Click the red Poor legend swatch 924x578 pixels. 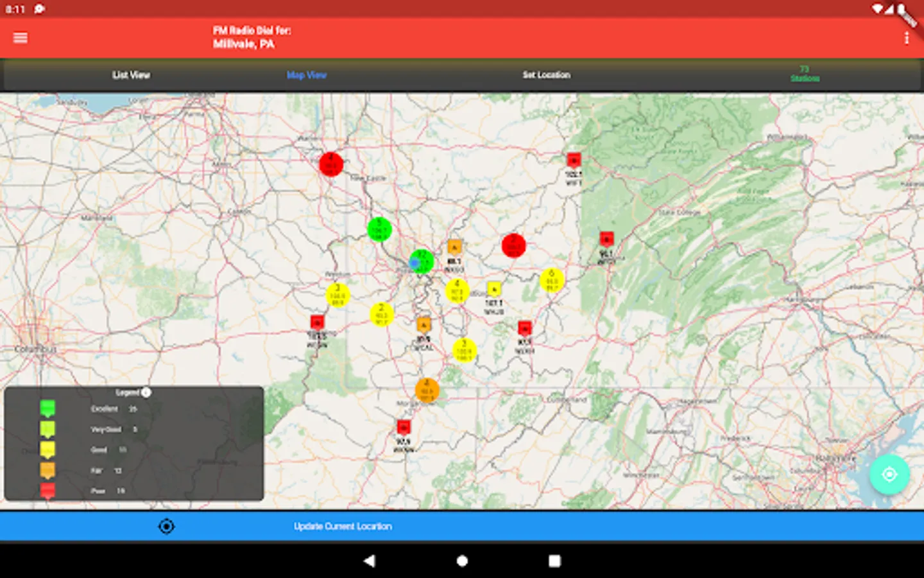(47, 491)
